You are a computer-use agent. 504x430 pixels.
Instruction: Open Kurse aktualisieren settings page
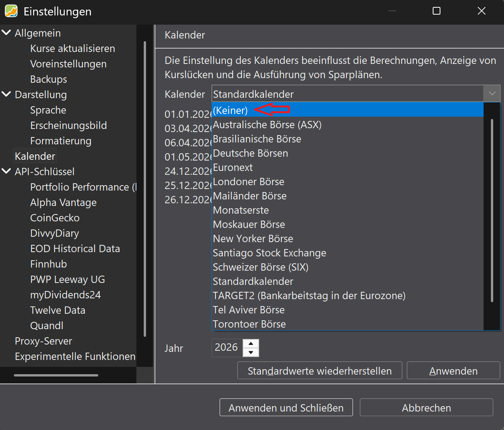click(x=72, y=49)
